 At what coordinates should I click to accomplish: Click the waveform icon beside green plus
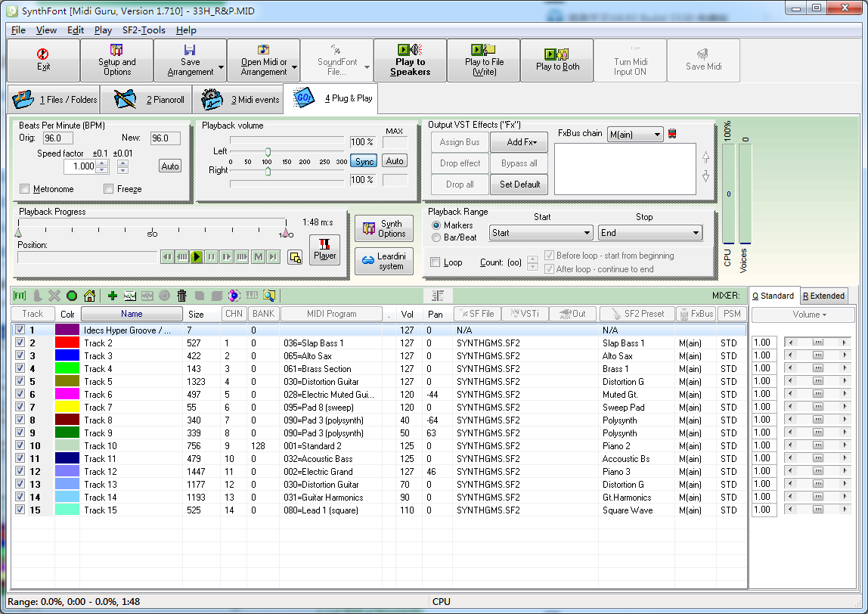coord(130,296)
